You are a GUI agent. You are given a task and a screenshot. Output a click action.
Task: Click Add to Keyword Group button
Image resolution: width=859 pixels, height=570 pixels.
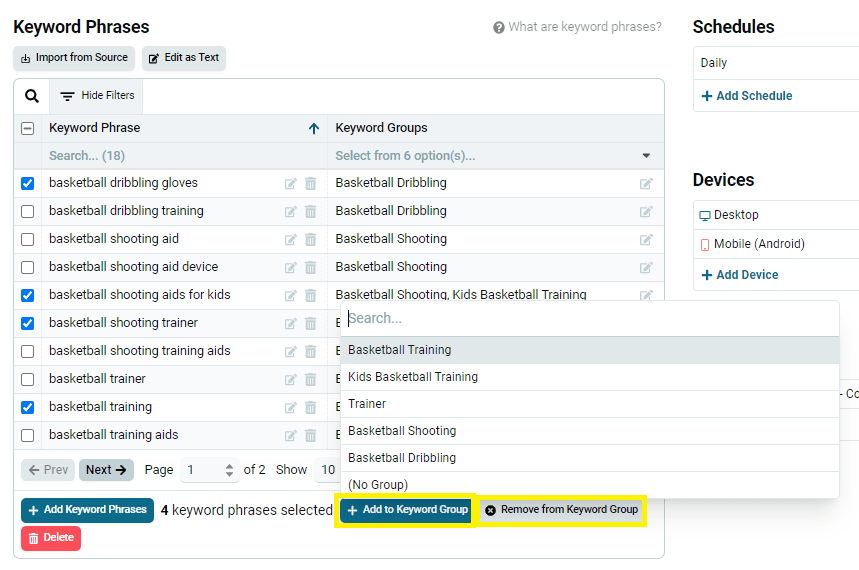coord(406,510)
